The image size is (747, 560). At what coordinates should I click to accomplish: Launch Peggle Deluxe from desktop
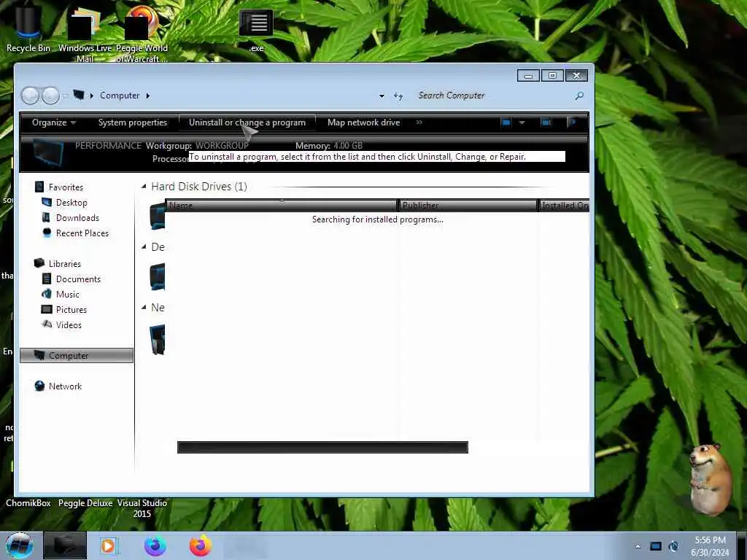tap(85, 503)
